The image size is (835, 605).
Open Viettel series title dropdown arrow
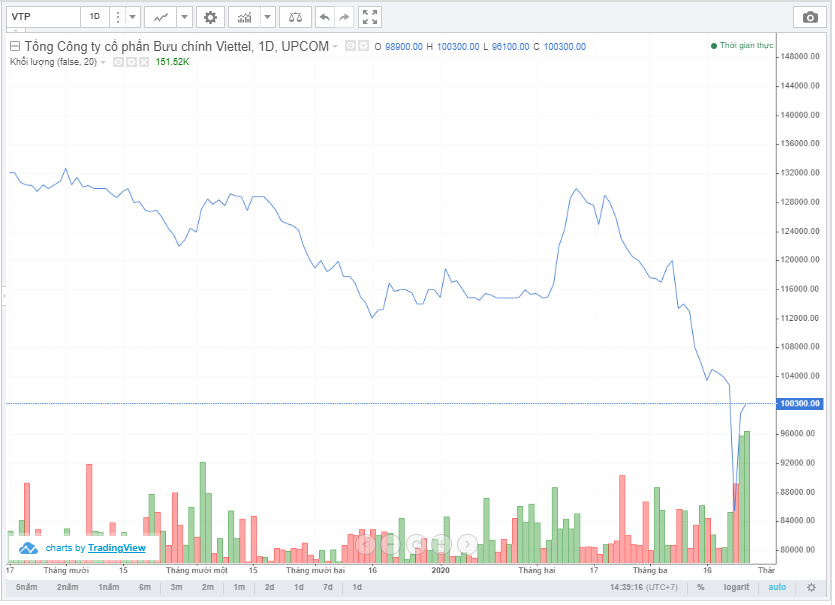tap(335, 47)
